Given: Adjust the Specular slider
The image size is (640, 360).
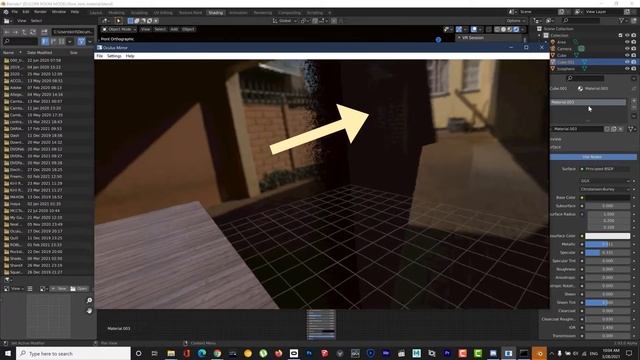Looking at the screenshot, I should coord(607,253).
